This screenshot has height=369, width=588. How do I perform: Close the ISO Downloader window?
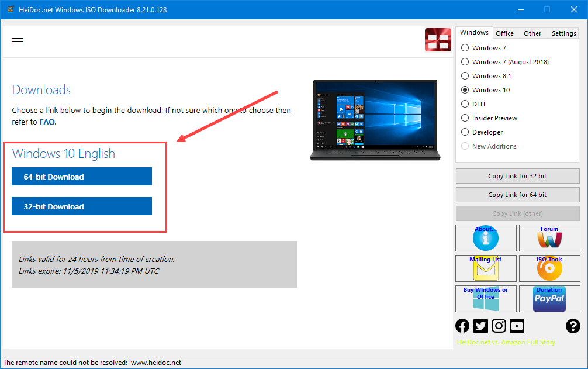574,9
